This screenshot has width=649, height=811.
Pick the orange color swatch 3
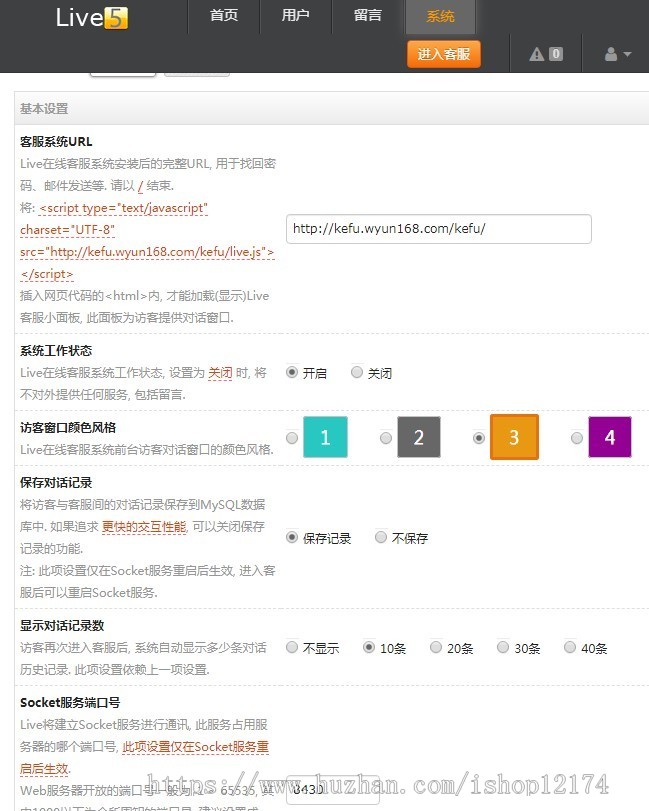pos(514,437)
